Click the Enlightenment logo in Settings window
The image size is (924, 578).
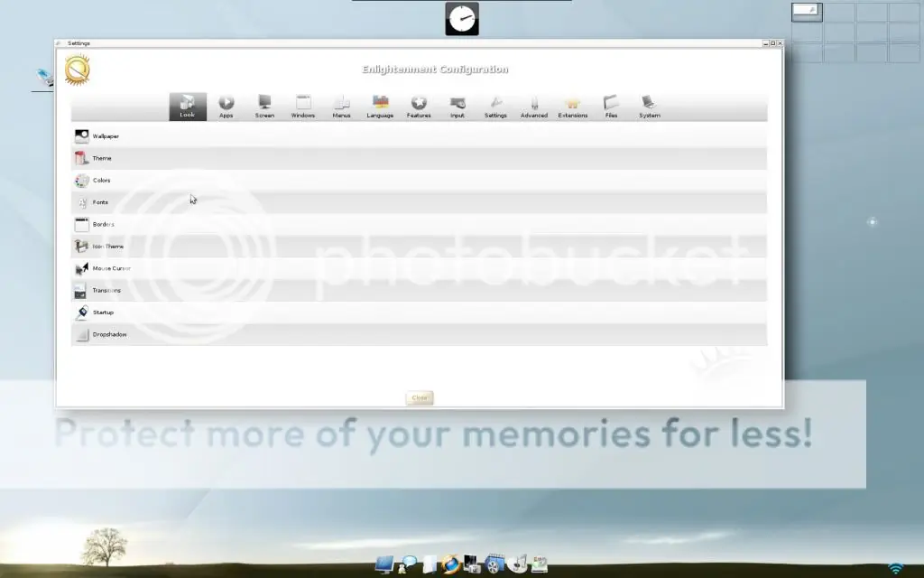[78, 70]
